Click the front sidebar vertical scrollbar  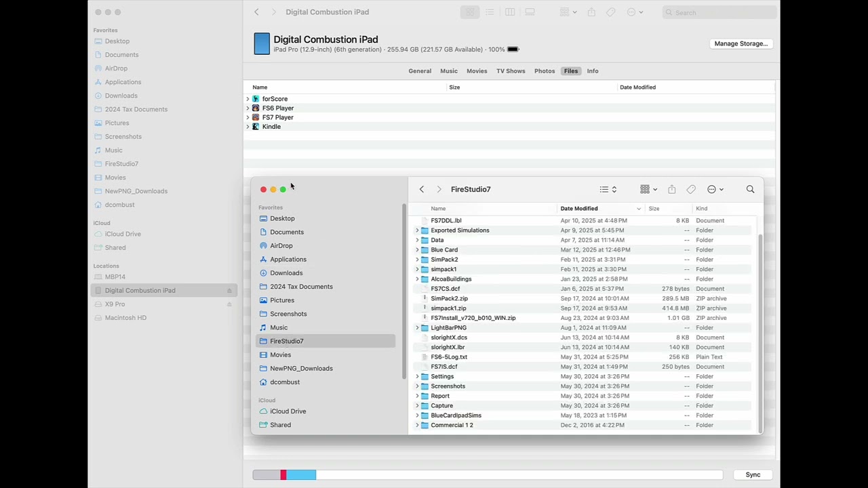click(404, 291)
